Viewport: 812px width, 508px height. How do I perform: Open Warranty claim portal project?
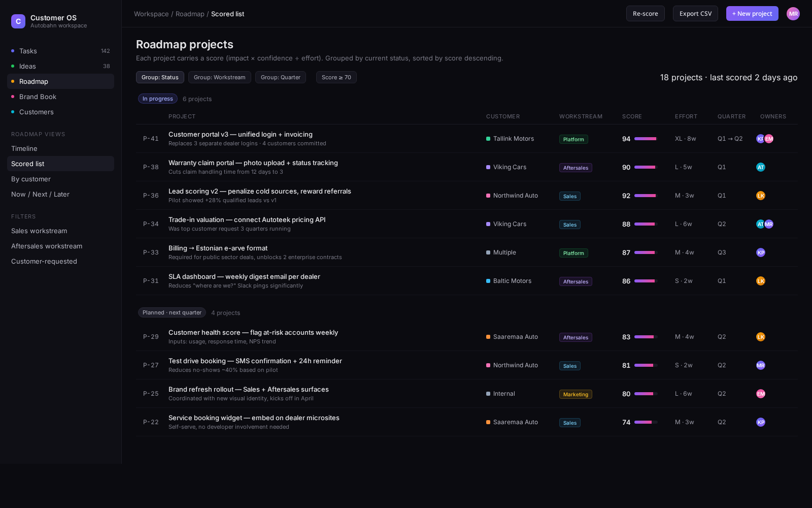click(253, 163)
